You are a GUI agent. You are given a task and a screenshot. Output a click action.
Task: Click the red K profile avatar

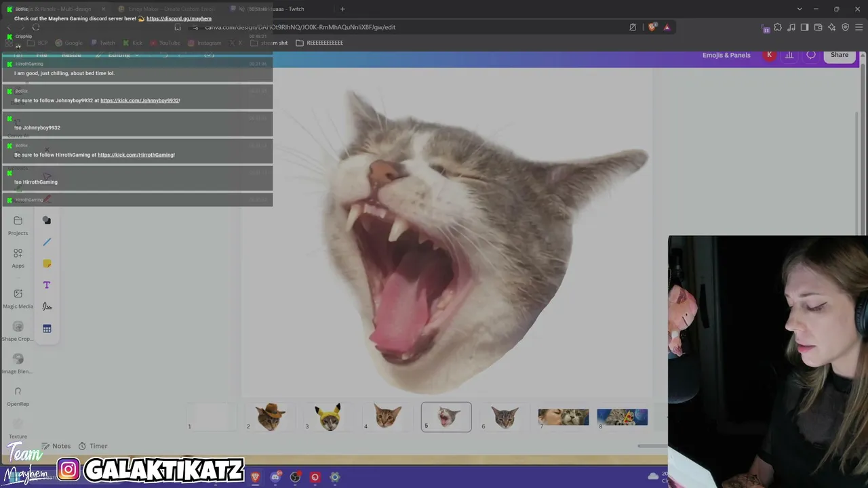click(769, 55)
